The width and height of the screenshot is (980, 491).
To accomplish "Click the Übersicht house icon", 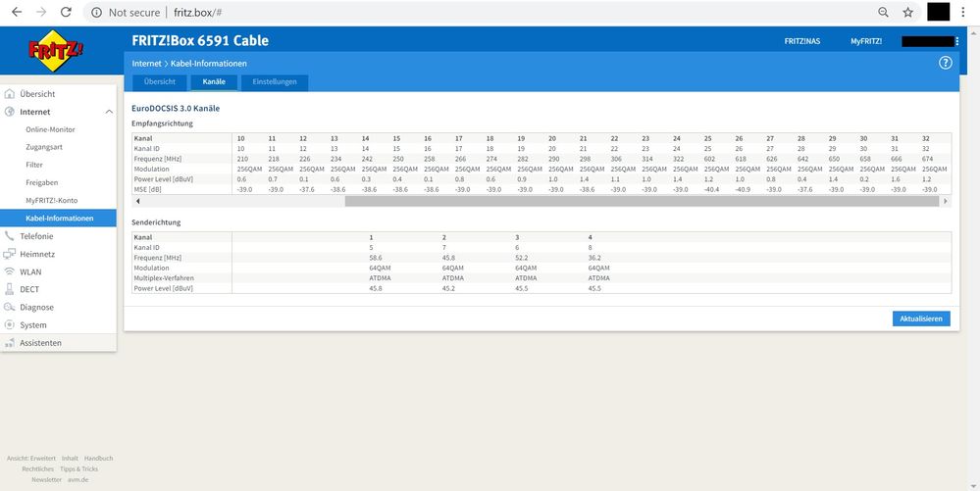I will pos(10,94).
